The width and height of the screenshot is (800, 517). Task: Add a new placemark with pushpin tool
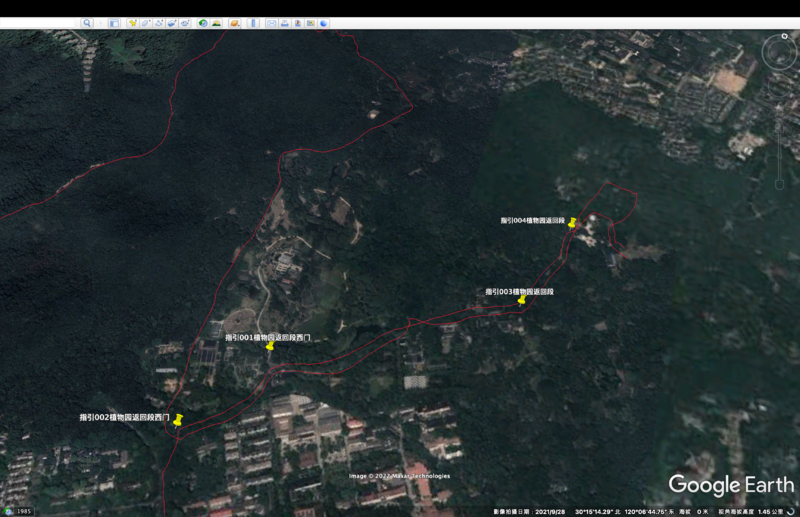tap(132, 23)
